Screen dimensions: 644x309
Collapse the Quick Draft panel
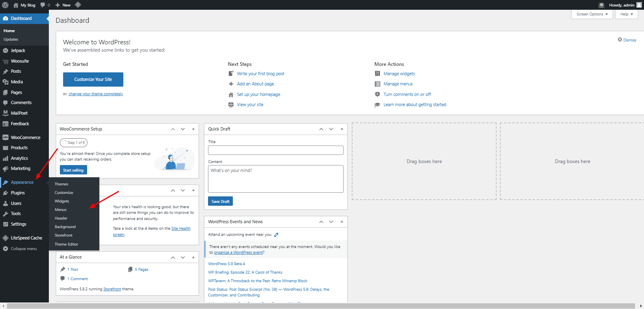coord(342,129)
